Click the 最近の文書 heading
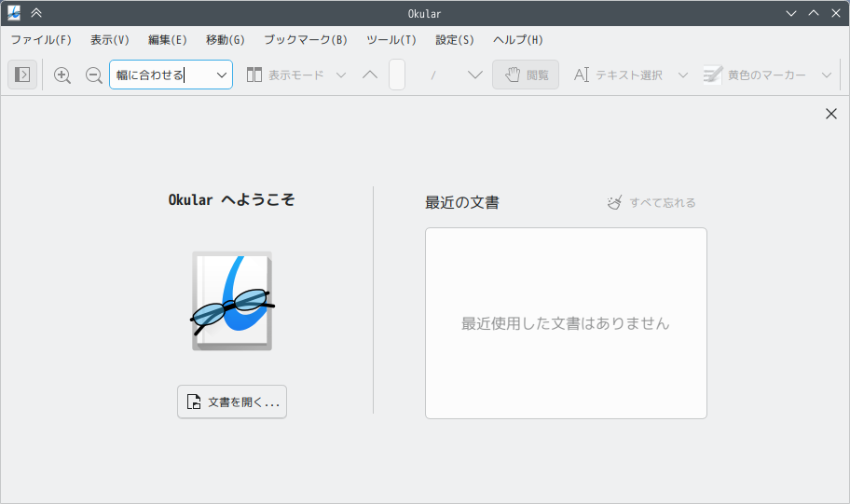This screenshot has width=850, height=504. click(x=462, y=203)
